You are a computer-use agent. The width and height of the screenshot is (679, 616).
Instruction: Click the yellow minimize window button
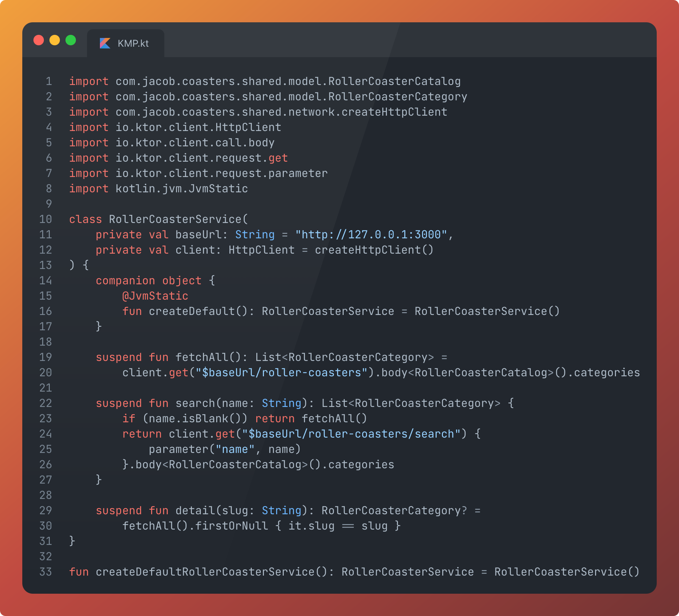point(55,40)
